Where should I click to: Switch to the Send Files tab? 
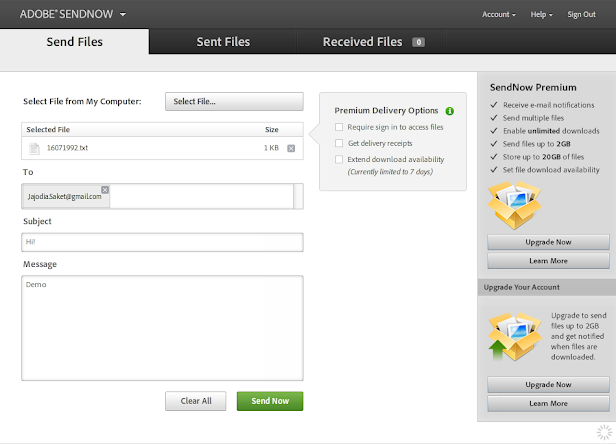[74, 42]
